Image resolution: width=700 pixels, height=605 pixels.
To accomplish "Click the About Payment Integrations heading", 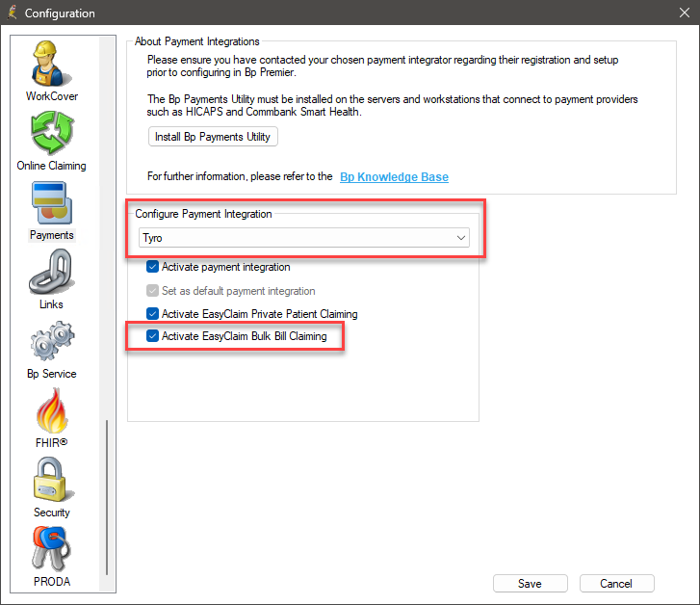I will tap(196, 41).
